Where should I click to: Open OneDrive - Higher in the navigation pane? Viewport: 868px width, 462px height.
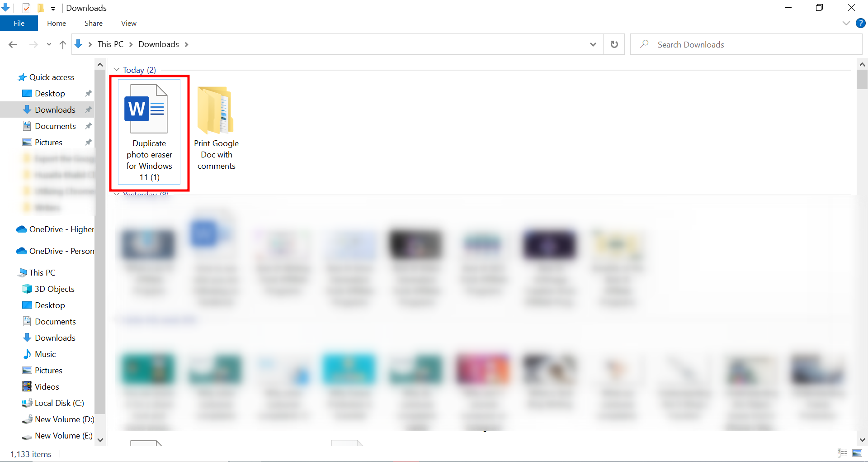point(55,229)
